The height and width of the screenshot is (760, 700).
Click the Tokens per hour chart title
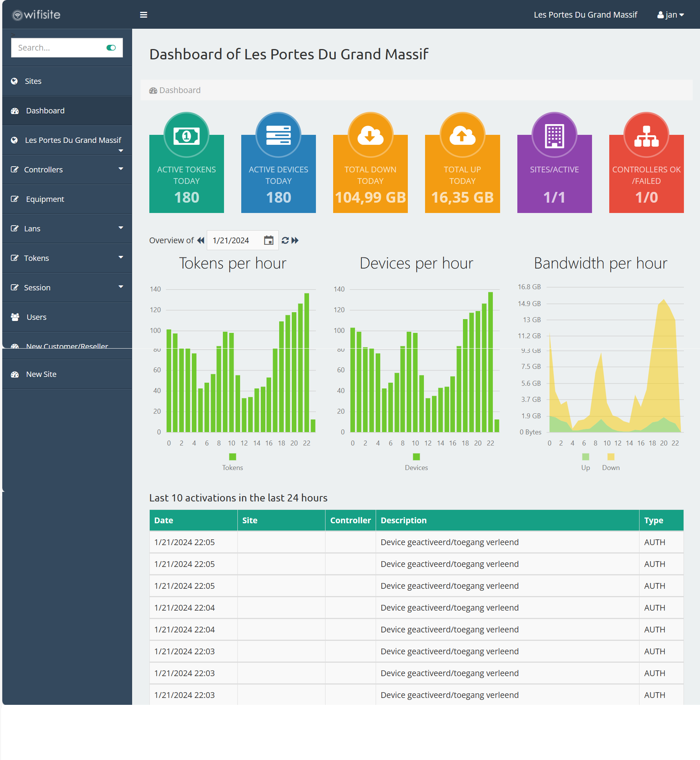tap(232, 264)
